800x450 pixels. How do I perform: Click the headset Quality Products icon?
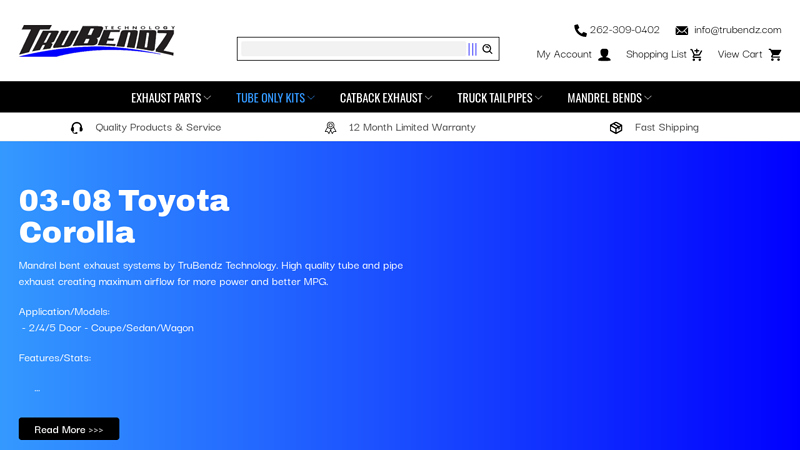[77, 128]
